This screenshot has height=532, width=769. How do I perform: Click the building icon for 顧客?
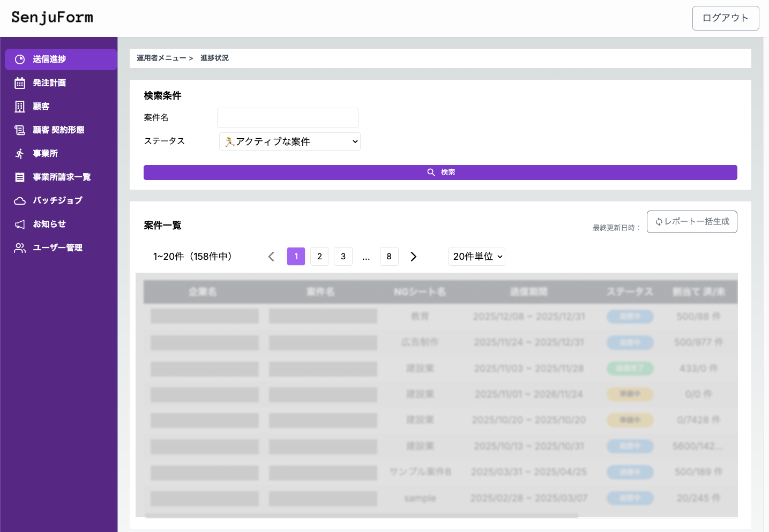pyautogui.click(x=19, y=106)
